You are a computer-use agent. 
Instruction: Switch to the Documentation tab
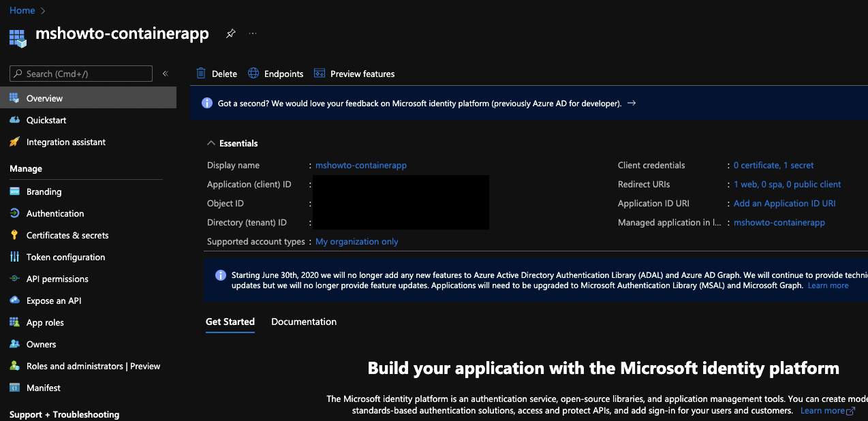[304, 322]
